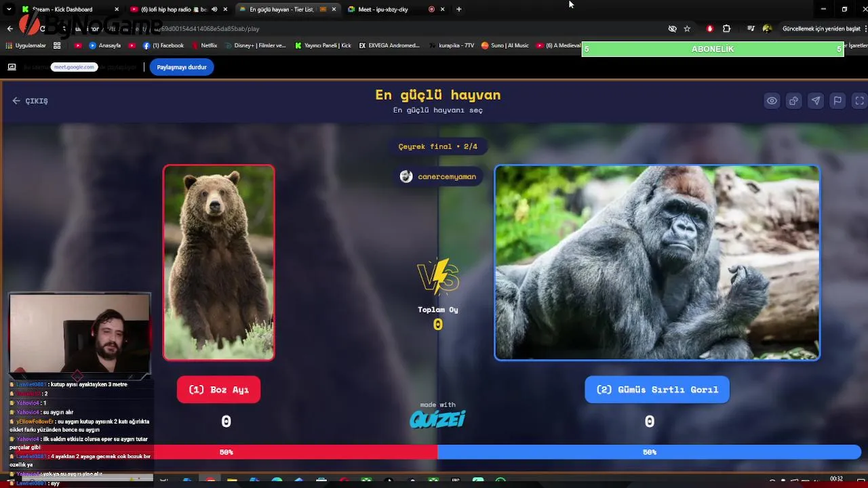This screenshot has width=868, height=488.
Task: Open the media control playlist icon
Action: tap(751, 28)
